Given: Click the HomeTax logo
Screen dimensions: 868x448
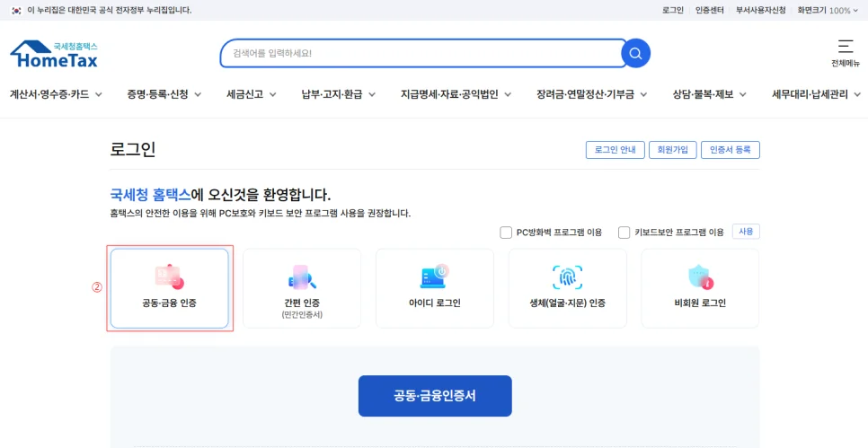Looking at the screenshot, I should pyautogui.click(x=54, y=55).
